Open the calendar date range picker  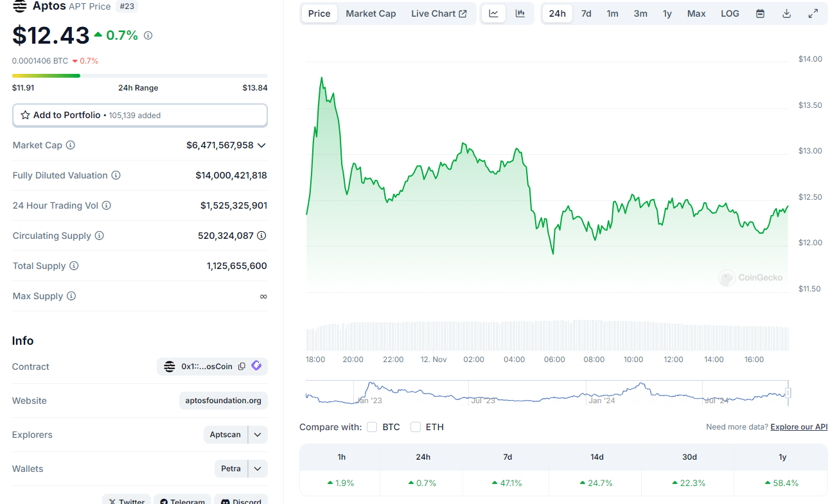(760, 13)
